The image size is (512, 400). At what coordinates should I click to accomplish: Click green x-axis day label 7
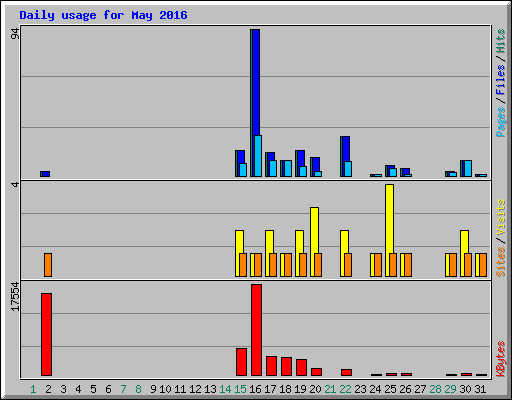point(123,389)
